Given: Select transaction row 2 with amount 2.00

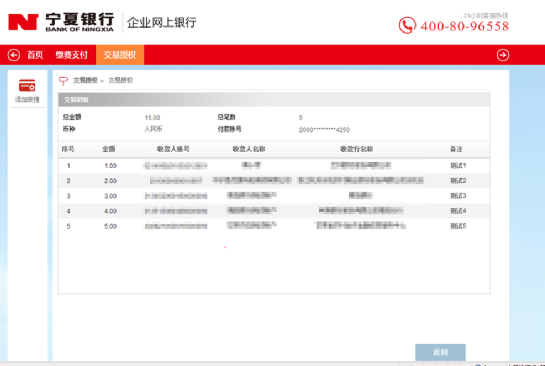Looking at the screenshot, I should pos(274,181).
